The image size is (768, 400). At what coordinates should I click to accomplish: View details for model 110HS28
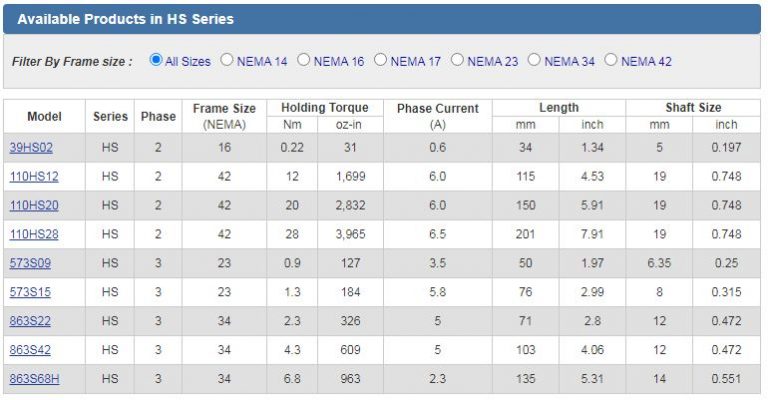click(x=34, y=235)
